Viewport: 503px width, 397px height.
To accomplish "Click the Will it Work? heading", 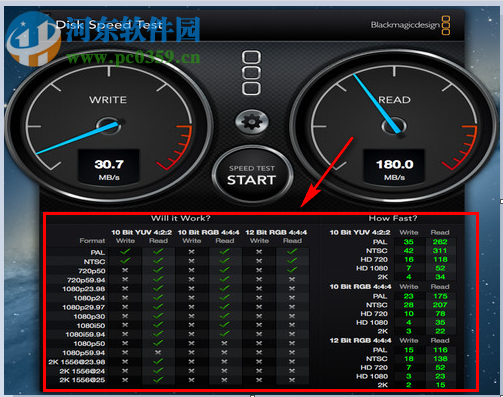I will (x=181, y=218).
